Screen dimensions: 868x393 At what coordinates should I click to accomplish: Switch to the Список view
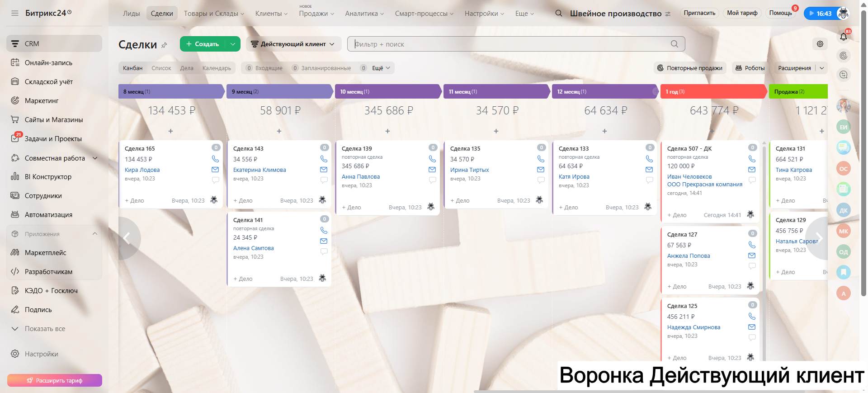(161, 68)
